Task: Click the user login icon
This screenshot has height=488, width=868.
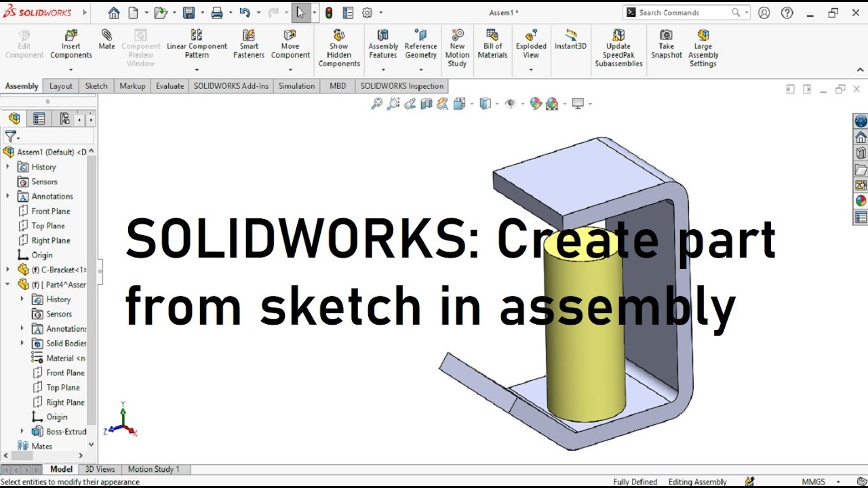Action: click(x=764, y=13)
